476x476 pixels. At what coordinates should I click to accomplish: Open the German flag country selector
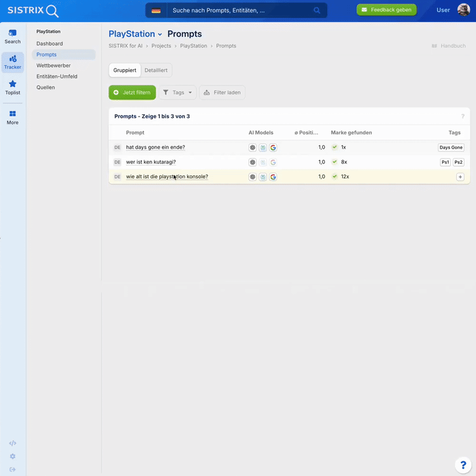(156, 10)
